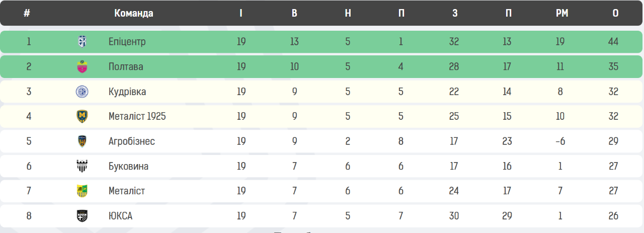Click the О points column header
This screenshot has width=644, height=233.
click(x=615, y=14)
